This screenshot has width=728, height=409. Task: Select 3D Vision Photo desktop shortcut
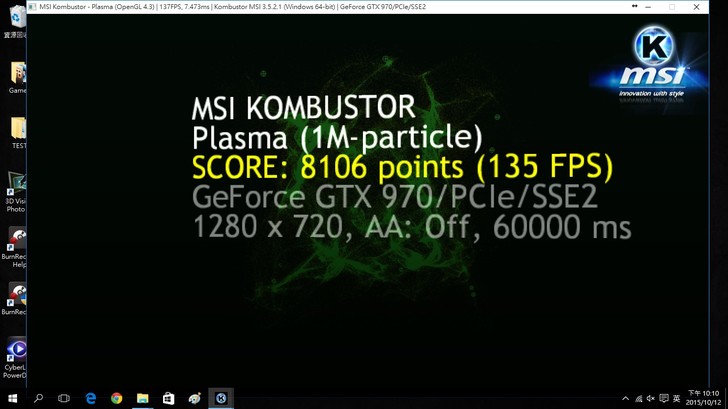pos(16,192)
